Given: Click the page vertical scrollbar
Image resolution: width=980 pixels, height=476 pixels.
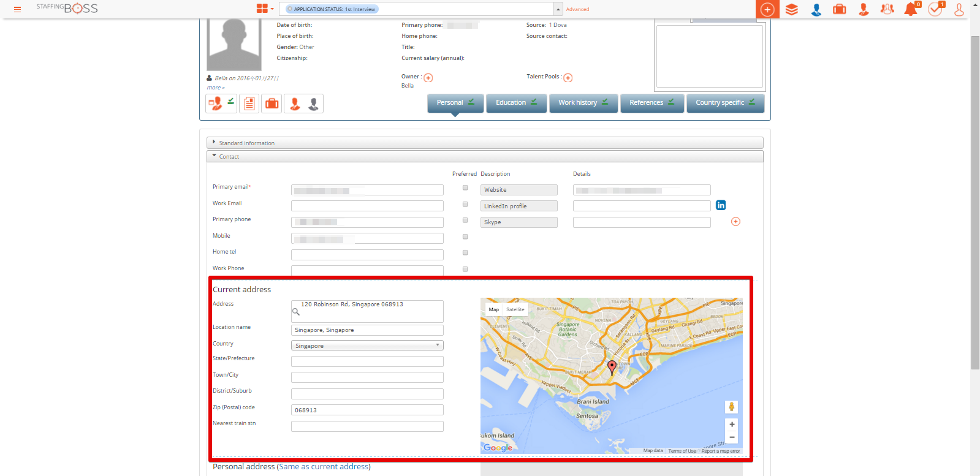Looking at the screenshot, I should 975,202.
